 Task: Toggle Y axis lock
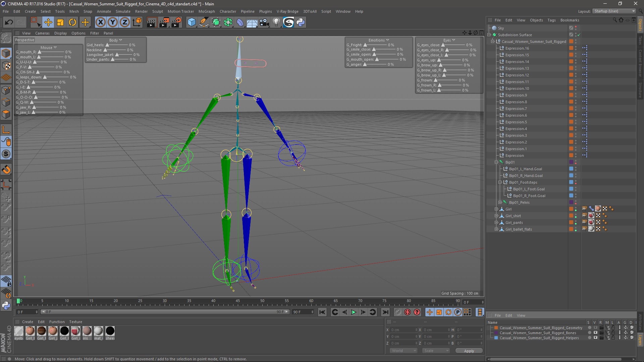(x=113, y=22)
